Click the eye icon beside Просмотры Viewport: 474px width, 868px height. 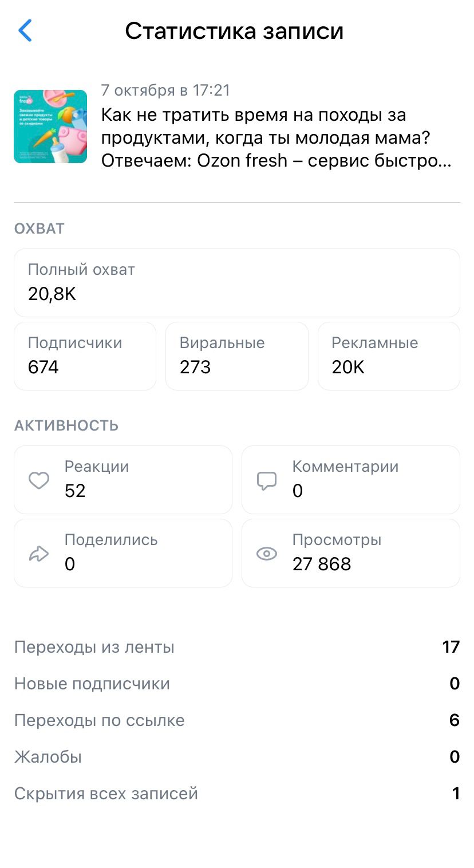click(x=267, y=554)
